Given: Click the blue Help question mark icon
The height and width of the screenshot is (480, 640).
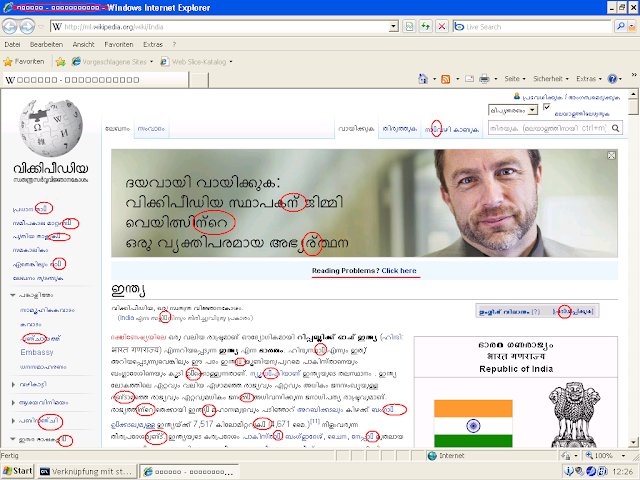Looking at the screenshot, I should coord(612,79).
